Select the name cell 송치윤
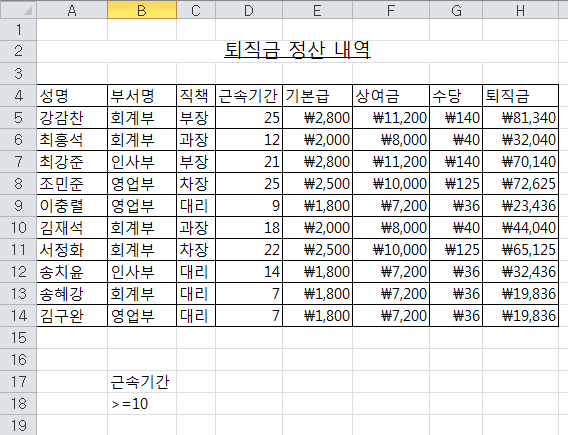This screenshot has width=568, height=435. [x=72, y=272]
